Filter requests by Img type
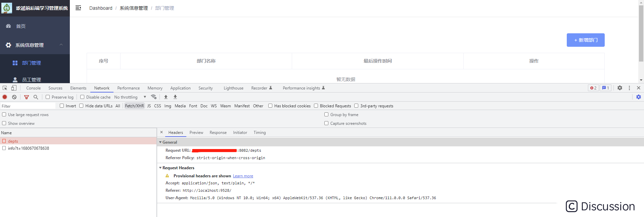 click(x=168, y=106)
